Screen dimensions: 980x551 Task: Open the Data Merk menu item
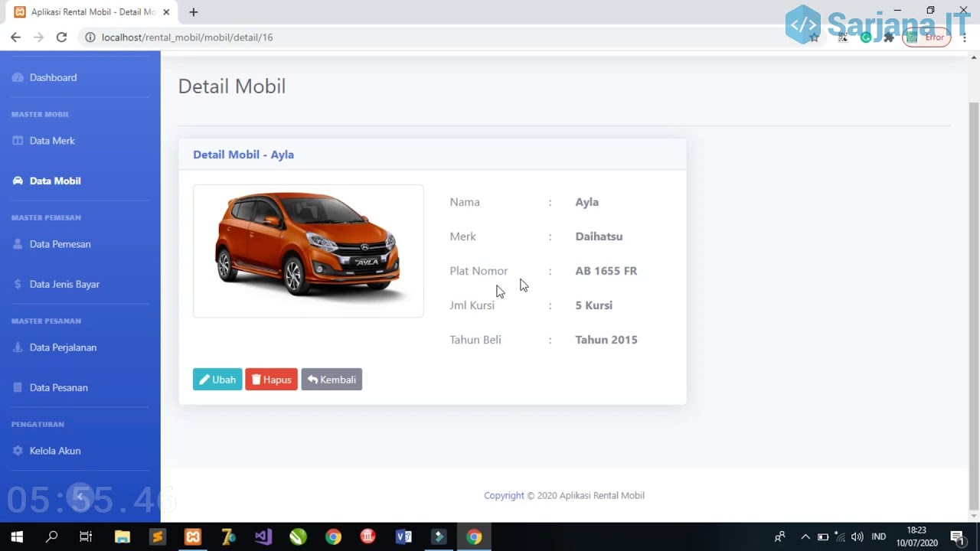pyautogui.click(x=44, y=141)
